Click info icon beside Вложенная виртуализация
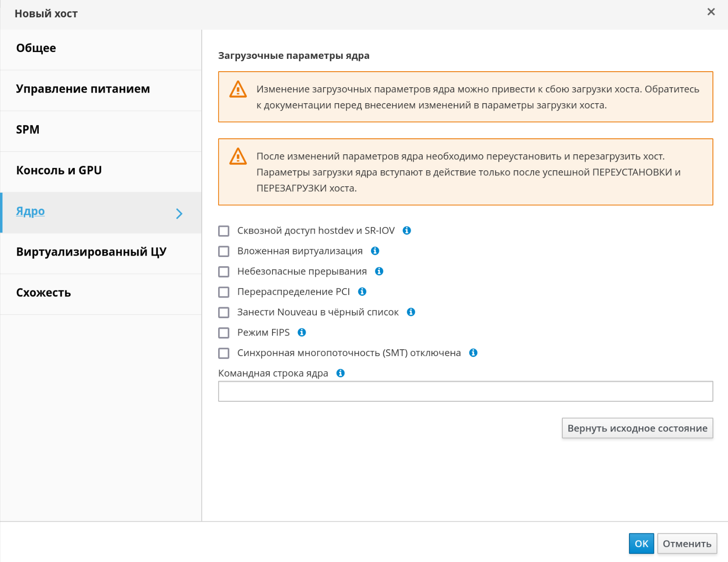The height and width of the screenshot is (562, 728). pos(375,251)
